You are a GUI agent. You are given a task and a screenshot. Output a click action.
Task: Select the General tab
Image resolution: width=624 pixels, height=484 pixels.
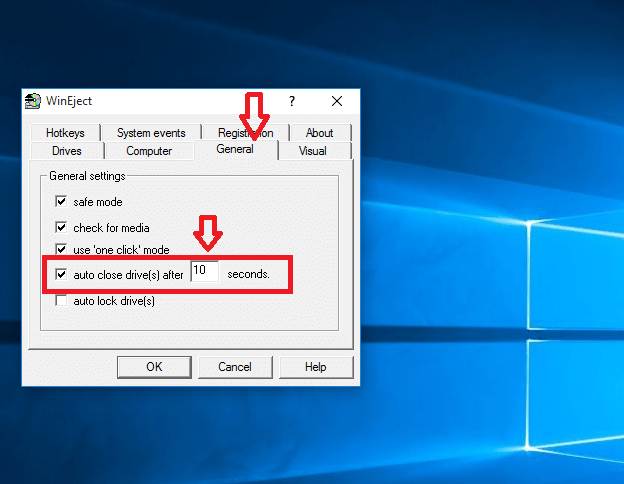[235, 149]
